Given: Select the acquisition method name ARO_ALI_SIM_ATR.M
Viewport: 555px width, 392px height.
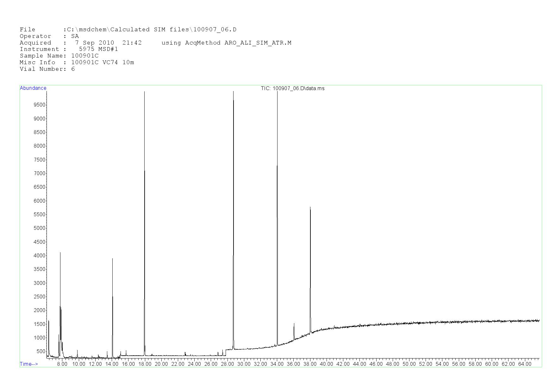Looking at the screenshot, I should [258, 43].
